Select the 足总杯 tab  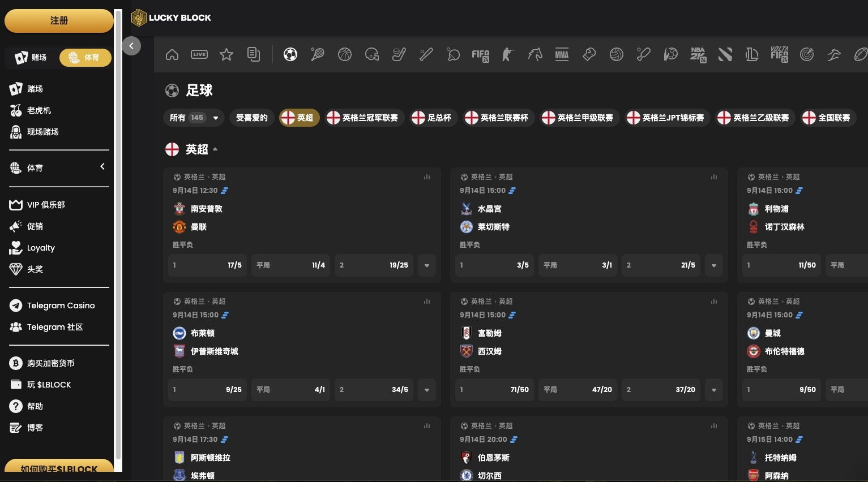[x=434, y=118]
